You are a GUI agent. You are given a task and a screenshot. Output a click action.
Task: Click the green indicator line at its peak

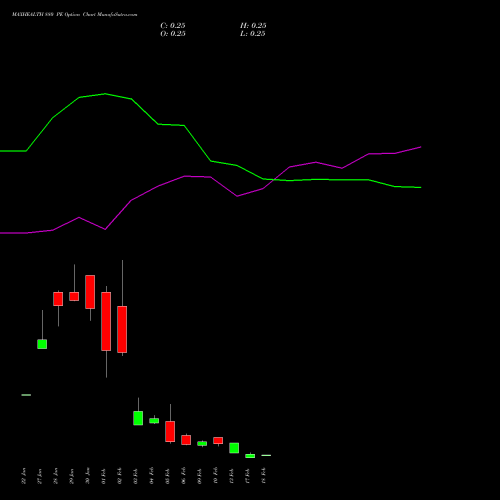point(105,94)
